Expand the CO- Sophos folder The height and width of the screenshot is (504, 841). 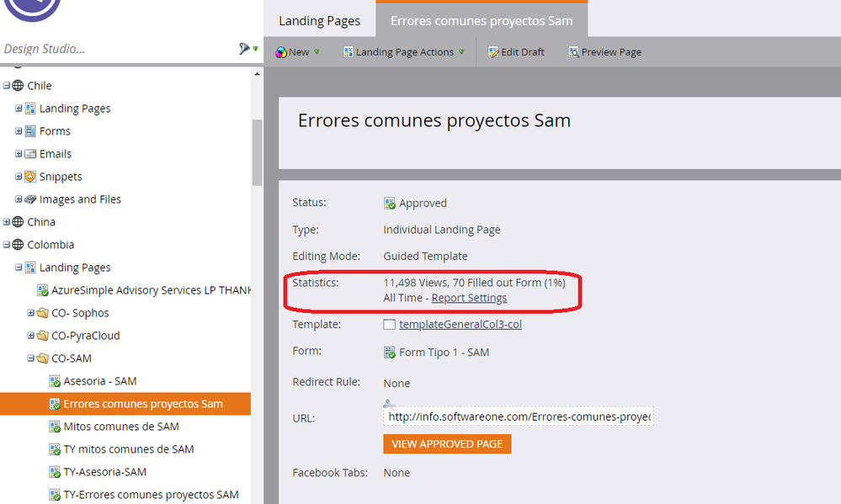tap(30, 313)
